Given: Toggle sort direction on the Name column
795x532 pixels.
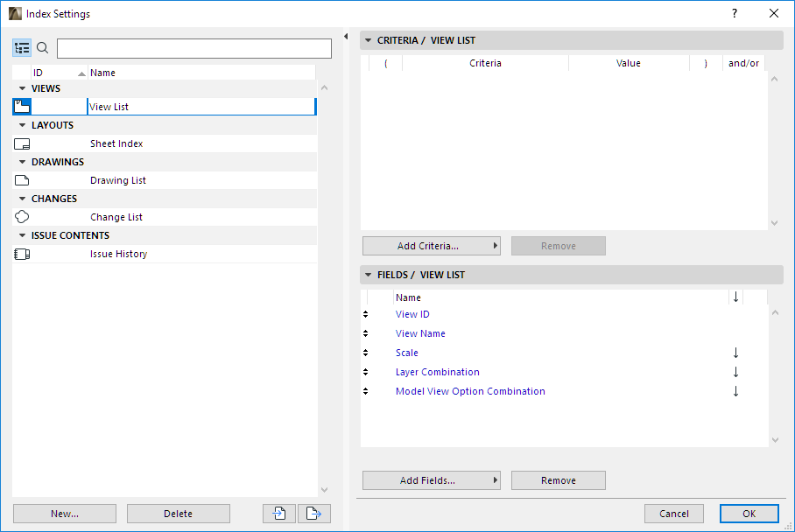Looking at the screenshot, I should pyautogui.click(x=735, y=297).
